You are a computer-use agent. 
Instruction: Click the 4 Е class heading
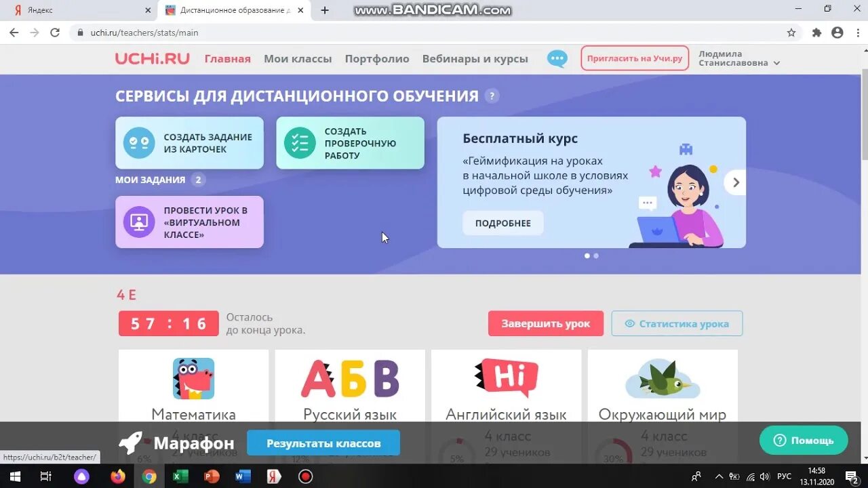(127, 295)
